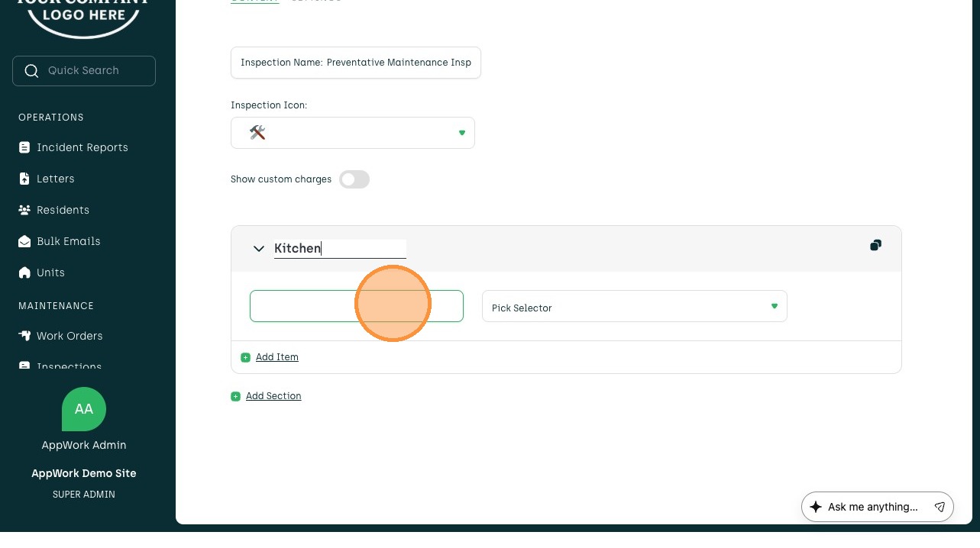The height and width of the screenshot is (548, 980).
Task: Open the Pick Selector dropdown
Action: [634, 307]
